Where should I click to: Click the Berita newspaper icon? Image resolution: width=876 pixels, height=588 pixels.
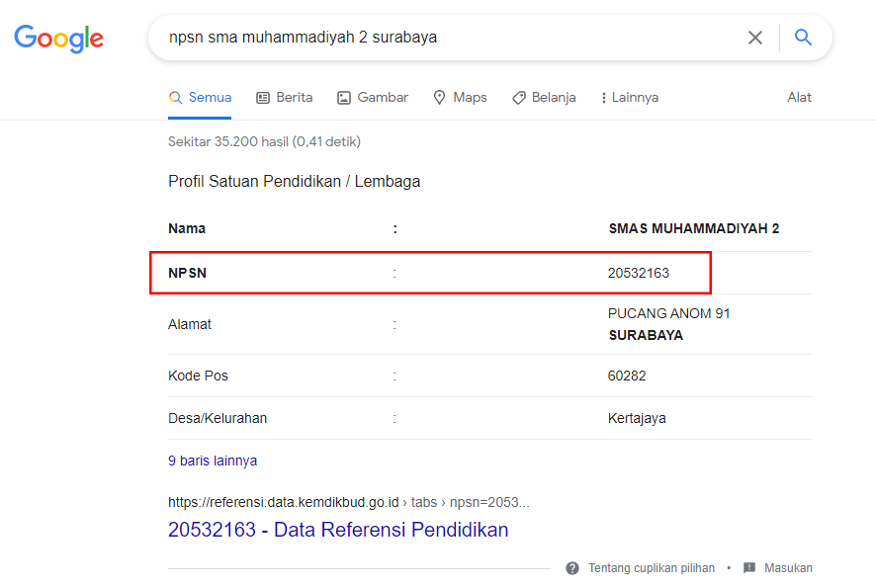tap(263, 98)
